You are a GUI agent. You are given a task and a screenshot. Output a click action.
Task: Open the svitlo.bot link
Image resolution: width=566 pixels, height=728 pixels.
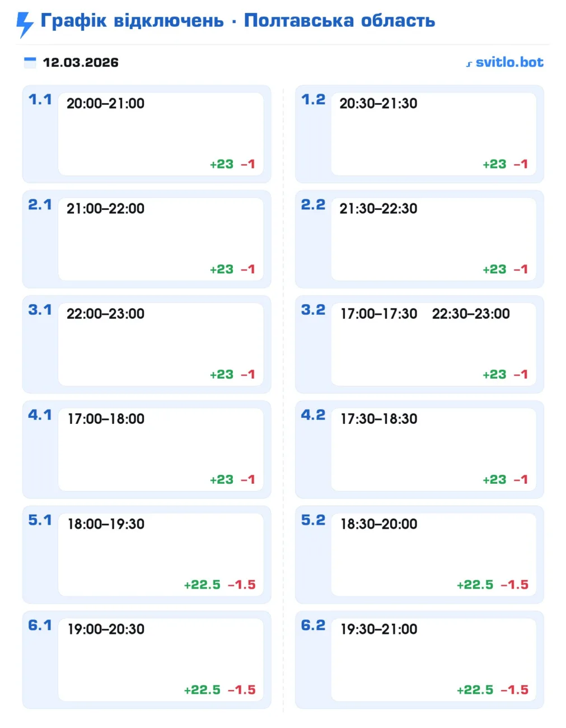coord(509,62)
